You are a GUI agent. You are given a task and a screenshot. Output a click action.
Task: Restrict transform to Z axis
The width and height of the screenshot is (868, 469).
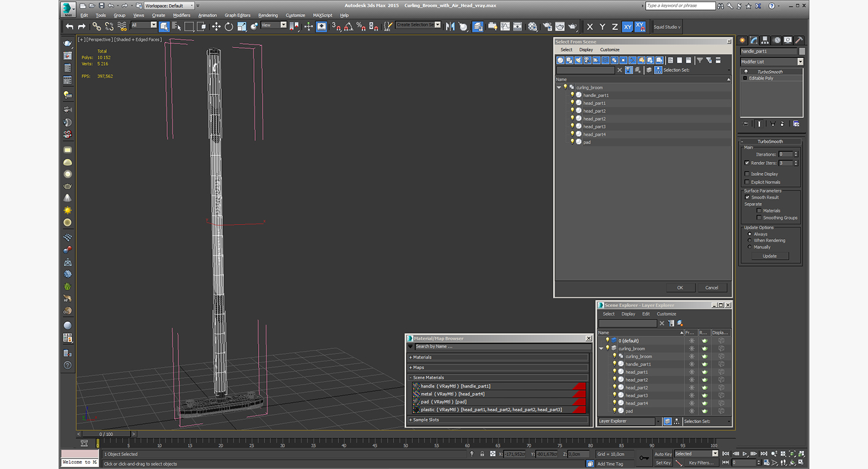[x=615, y=27]
